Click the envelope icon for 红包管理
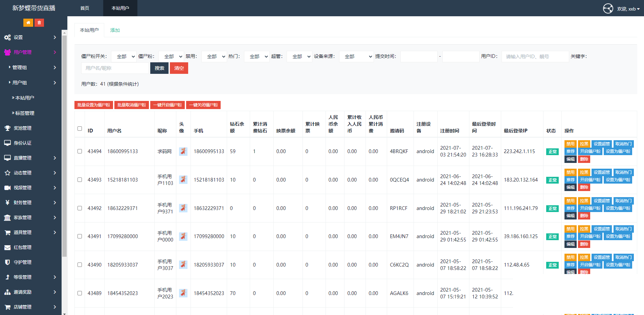 7,247
